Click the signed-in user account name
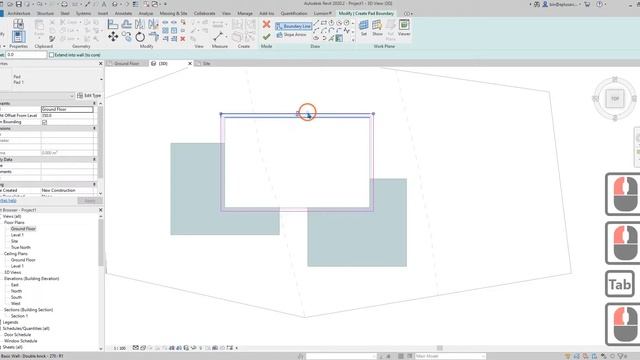This screenshot has width=640, height=360. click(563, 4)
